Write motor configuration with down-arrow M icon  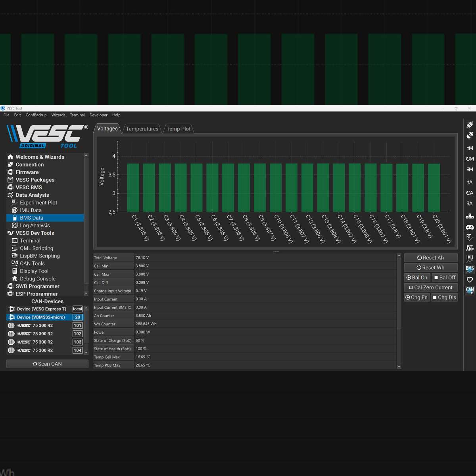(x=470, y=169)
